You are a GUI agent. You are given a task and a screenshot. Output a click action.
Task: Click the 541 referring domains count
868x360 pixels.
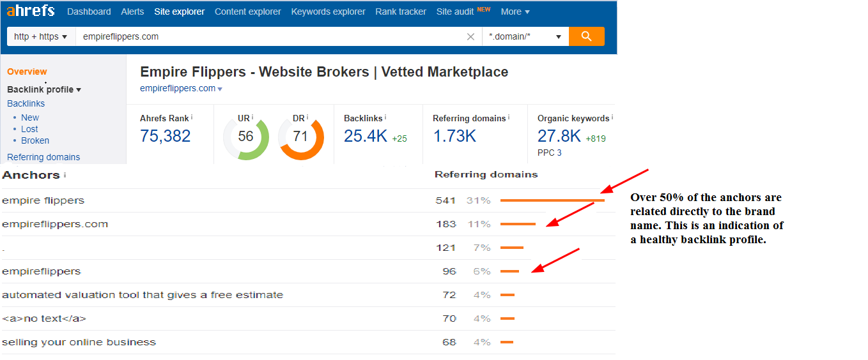tap(446, 200)
